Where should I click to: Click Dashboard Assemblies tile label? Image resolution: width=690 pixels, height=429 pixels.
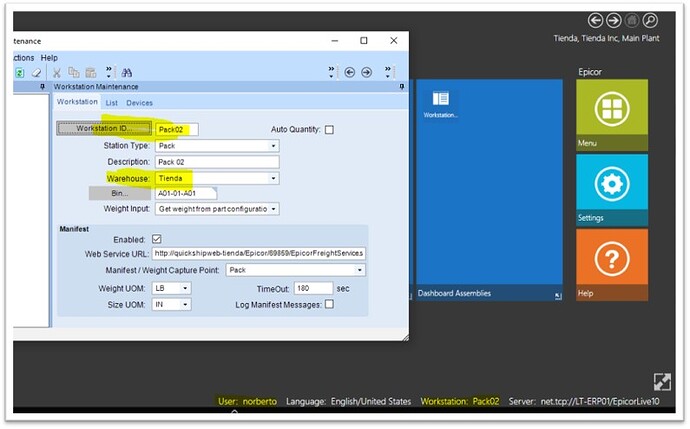pyautogui.click(x=454, y=293)
